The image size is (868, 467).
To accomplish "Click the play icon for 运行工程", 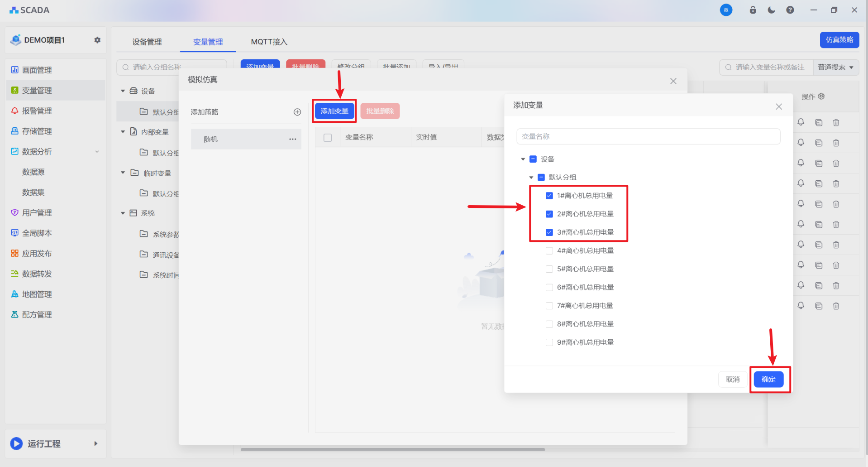I will (x=17, y=443).
